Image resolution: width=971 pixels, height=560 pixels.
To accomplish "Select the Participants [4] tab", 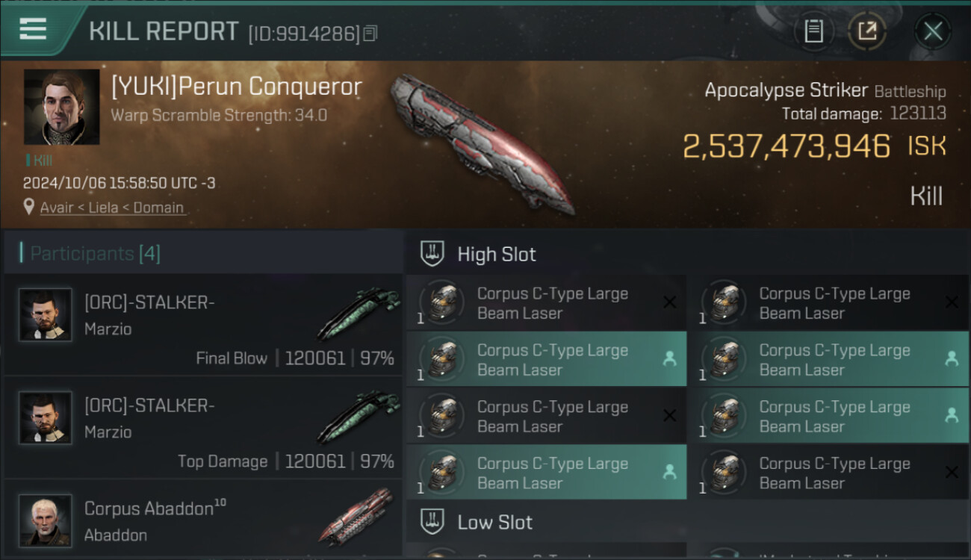I will click(95, 254).
